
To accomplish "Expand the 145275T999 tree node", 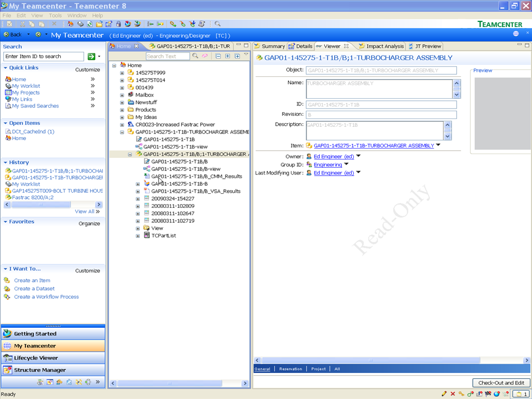I will [122, 73].
